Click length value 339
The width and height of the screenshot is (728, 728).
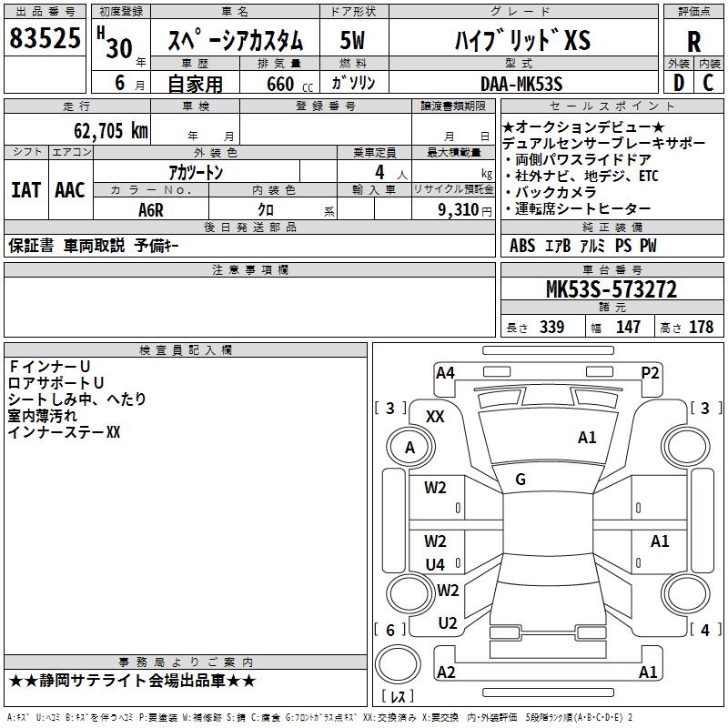tap(551, 327)
